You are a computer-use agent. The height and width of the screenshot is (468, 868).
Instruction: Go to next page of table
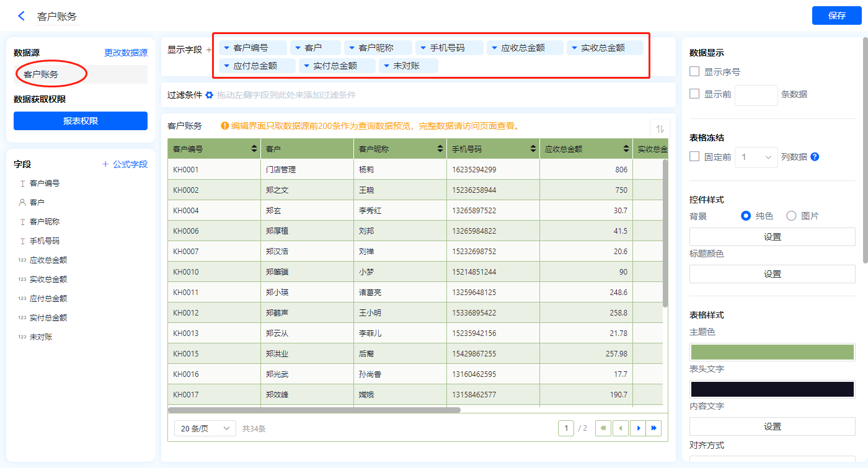click(638, 428)
